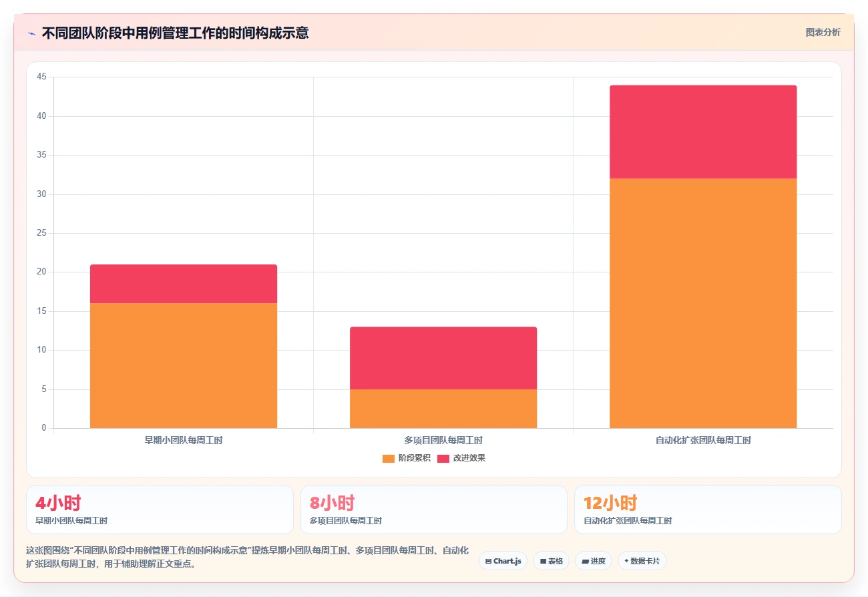This screenshot has width=868, height=597.
Task: Click the orange bar segment for 早期小团队每周工时
Action: (x=184, y=365)
